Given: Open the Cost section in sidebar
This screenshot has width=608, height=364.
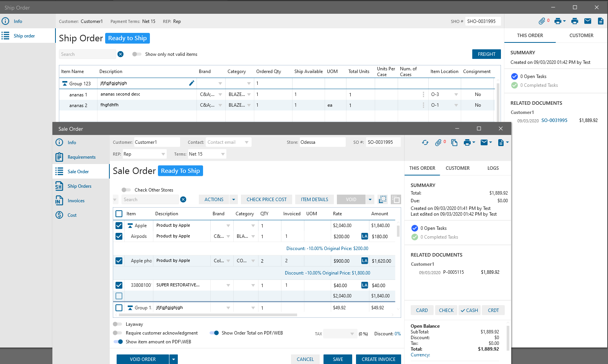Looking at the screenshot, I should click(72, 215).
